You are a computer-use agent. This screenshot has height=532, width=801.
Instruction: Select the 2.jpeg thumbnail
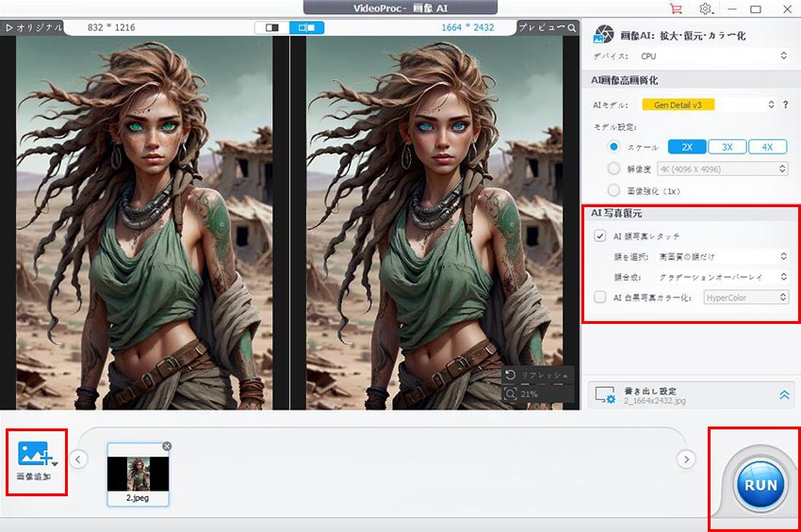[x=138, y=474]
